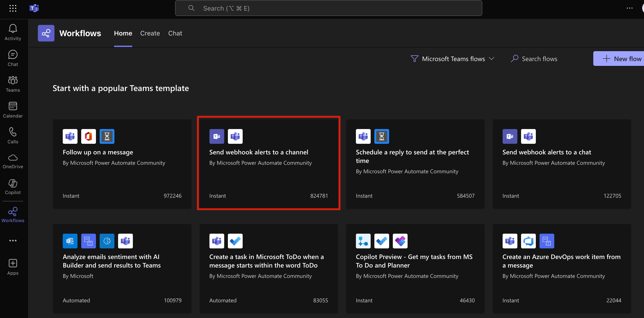This screenshot has width=644, height=318.
Task: Open Calls in the sidebar
Action: (x=13, y=135)
